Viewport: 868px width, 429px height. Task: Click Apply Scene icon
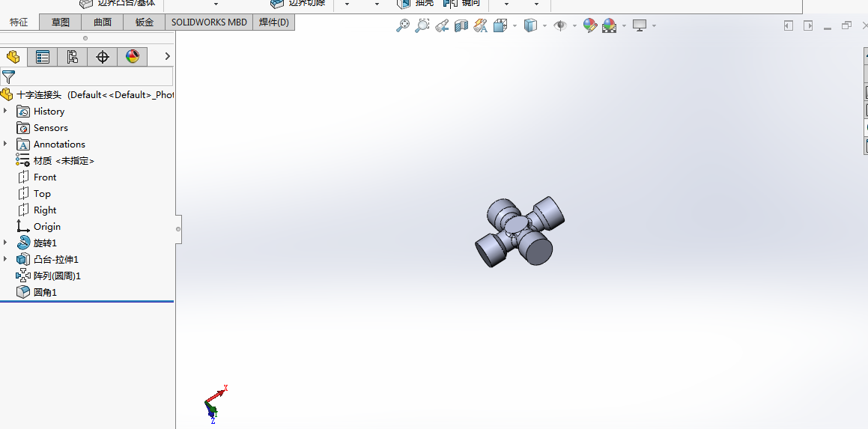tap(609, 25)
